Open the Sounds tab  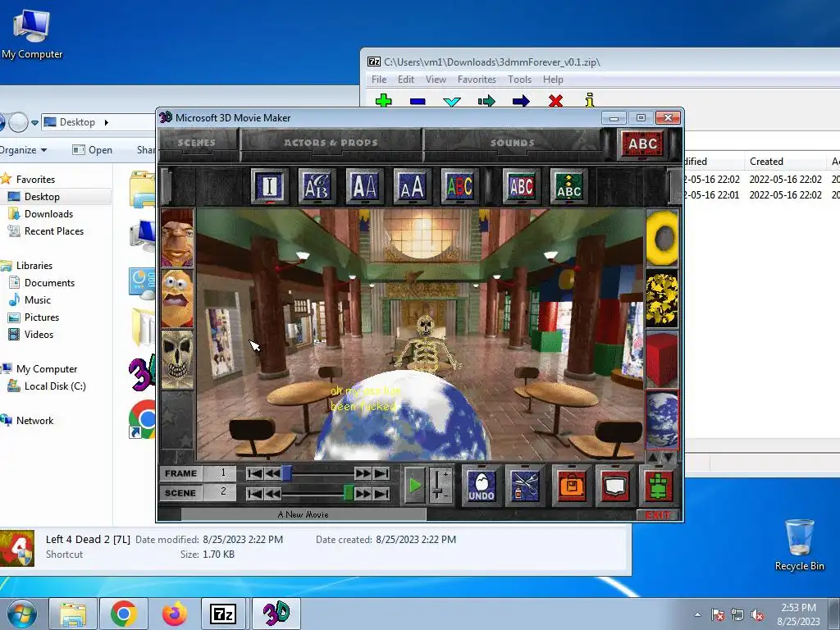point(512,143)
